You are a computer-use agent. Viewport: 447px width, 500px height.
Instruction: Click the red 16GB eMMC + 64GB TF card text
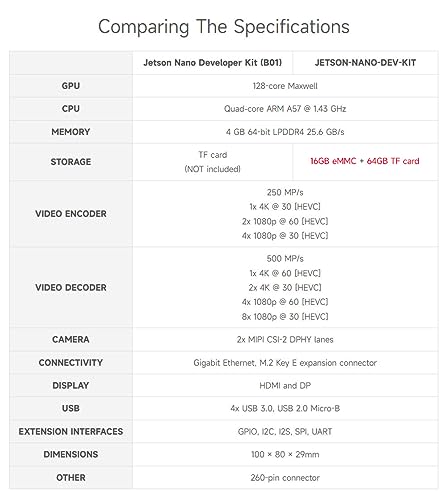[365, 161]
